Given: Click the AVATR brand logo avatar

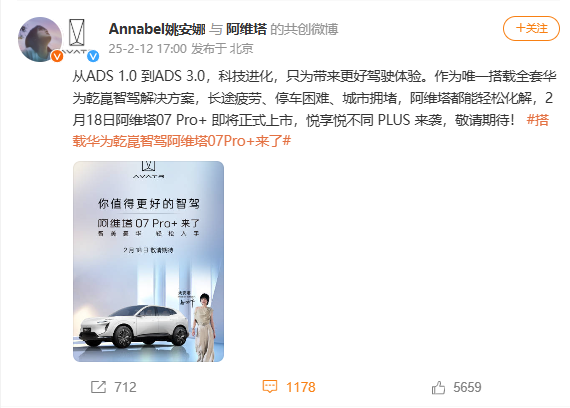Looking at the screenshot, I should pyautogui.click(x=77, y=36).
